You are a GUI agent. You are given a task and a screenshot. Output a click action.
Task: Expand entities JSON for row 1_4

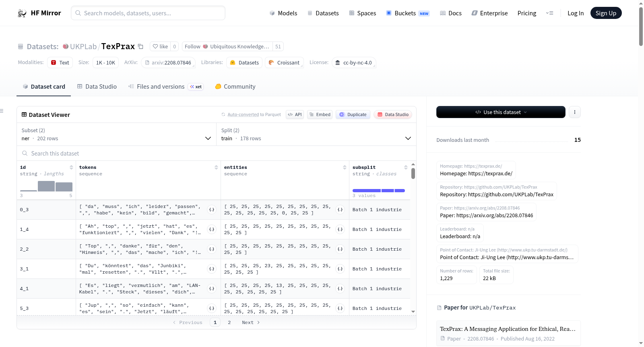coord(340,229)
